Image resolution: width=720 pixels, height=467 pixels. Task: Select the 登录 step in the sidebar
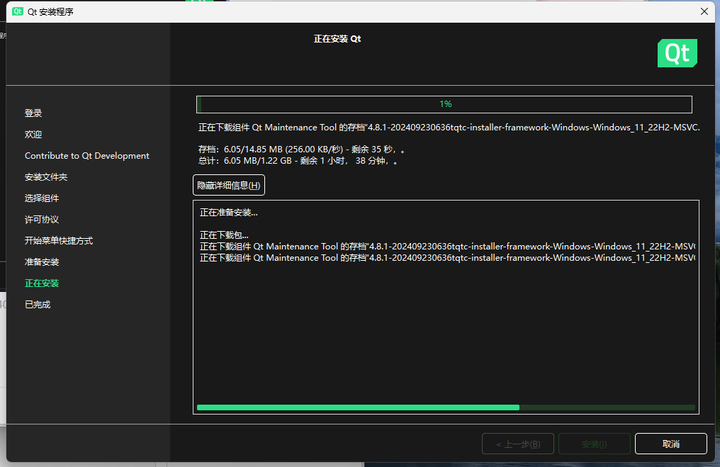click(x=34, y=113)
